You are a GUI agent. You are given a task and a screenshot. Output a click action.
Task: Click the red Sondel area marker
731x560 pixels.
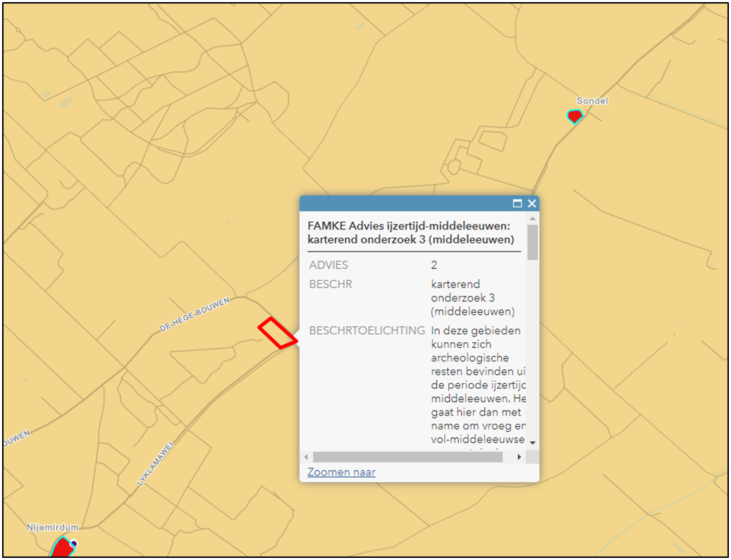tap(575, 116)
